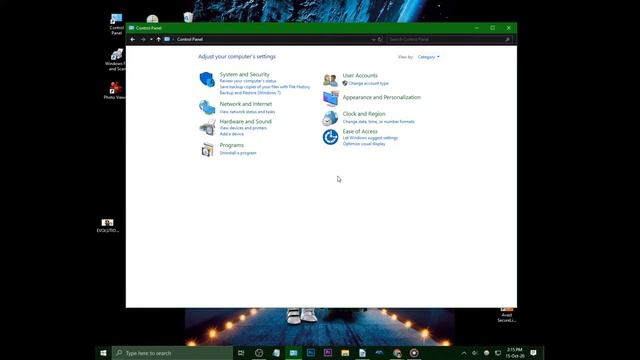Open the Ease of Access icon
The image size is (640, 360).
point(330,137)
